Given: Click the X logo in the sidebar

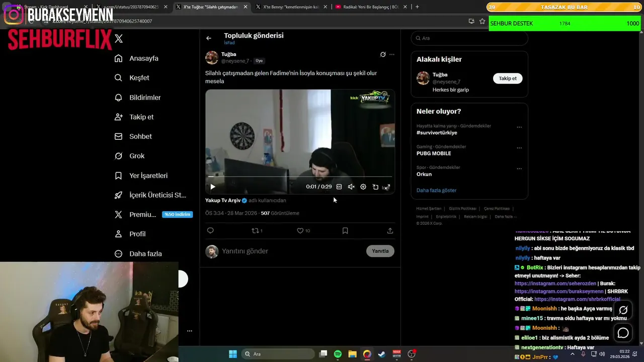Looking at the screenshot, I should point(119,38).
